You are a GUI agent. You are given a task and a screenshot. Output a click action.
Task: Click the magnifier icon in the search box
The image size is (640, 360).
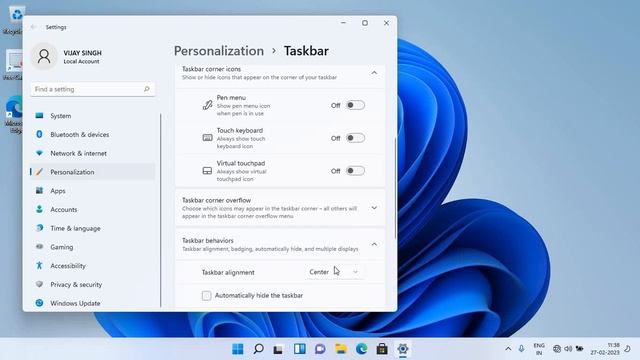point(147,89)
